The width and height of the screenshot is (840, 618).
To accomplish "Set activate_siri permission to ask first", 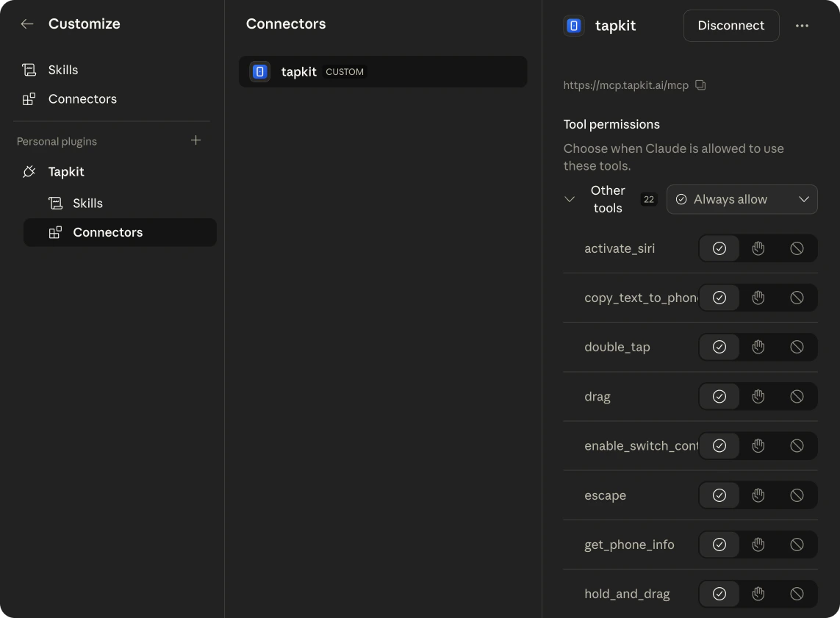I will 758,248.
